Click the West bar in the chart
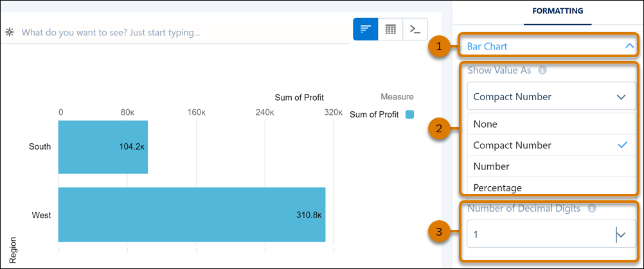Image resolution: width=644 pixels, height=269 pixels. click(x=192, y=214)
